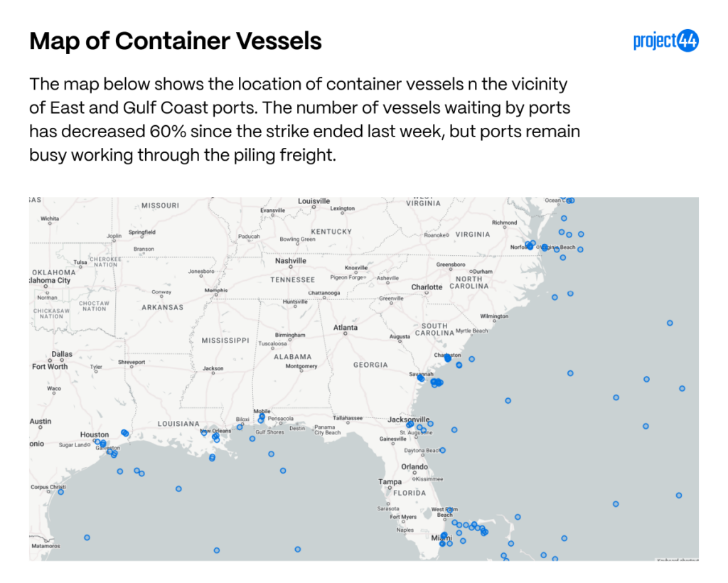Select vessel marker east of Daytona Beach
The width and height of the screenshot is (728, 583).
tap(442, 450)
